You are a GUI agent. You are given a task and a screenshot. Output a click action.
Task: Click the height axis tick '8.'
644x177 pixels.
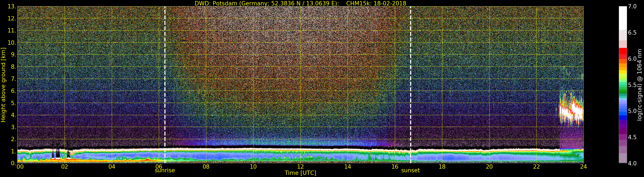[14, 67]
